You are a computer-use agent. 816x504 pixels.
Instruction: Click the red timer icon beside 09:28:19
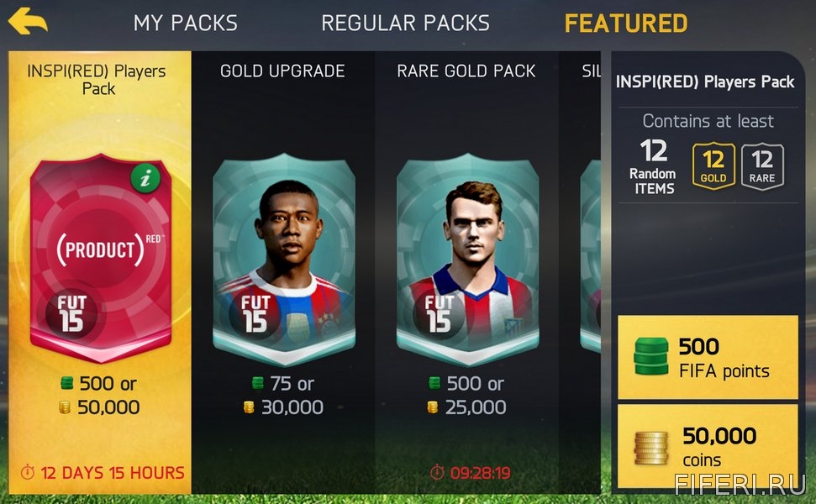coord(437,472)
